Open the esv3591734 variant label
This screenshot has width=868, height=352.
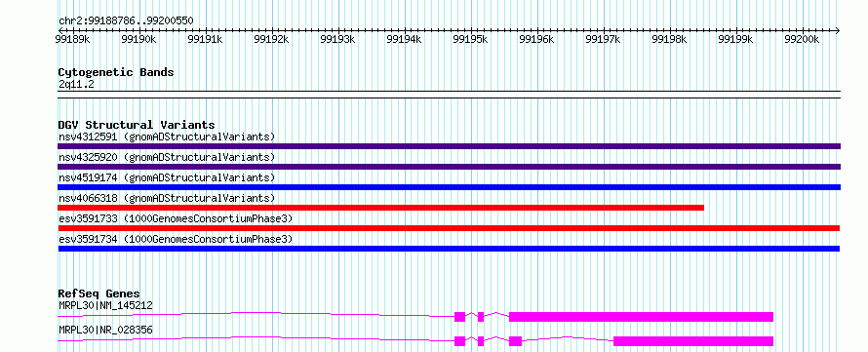pyautogui.click(x=176, y=239)
